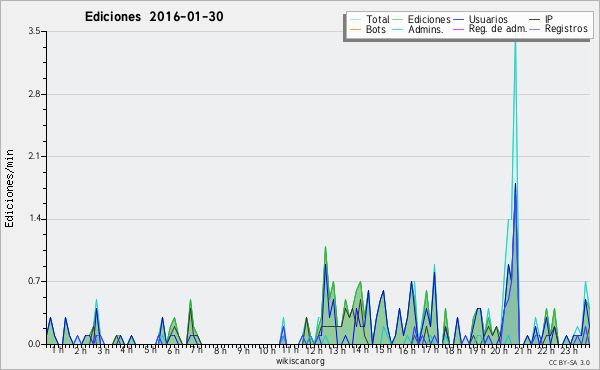
Task: Click the 0.0 y-axis value
Action: point(34,344)
